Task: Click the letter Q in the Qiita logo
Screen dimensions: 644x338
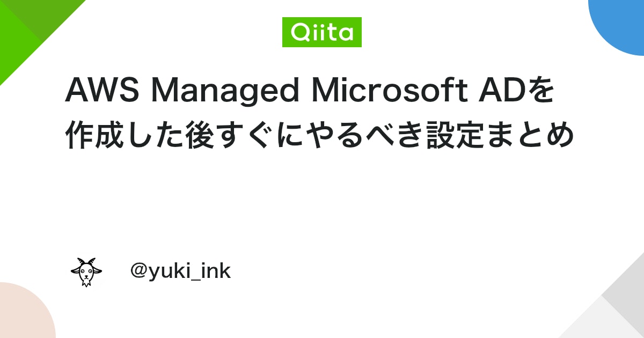Action: pyautogui.click(x=299, y=33)
